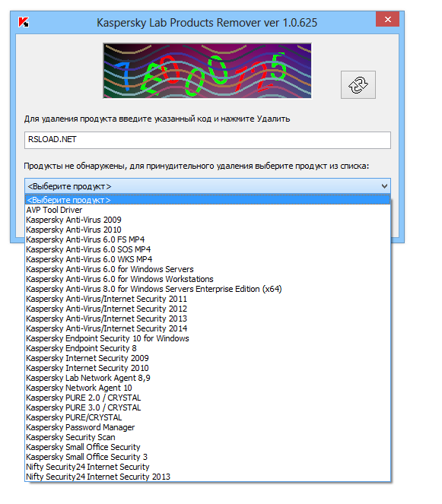This screenshot has width=442, height=504.
Task: Select Nifty Security24 Internet Security 2013
Action: pyautogui.click(x=208, y=477)
